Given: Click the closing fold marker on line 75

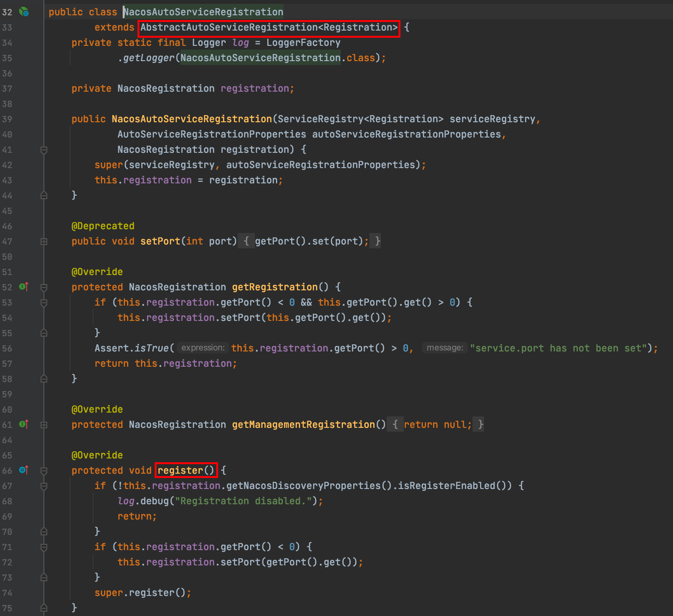Looking at the screenshot, I should coord(44,608).
